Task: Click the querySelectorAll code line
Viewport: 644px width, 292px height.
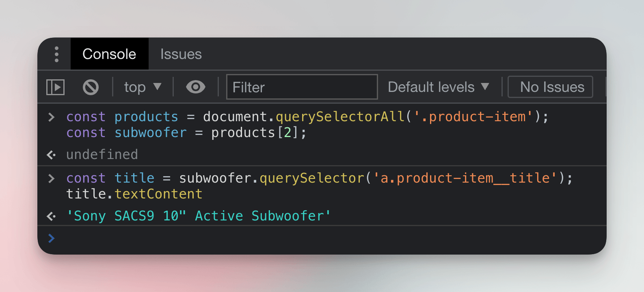Action: [307, 117]
